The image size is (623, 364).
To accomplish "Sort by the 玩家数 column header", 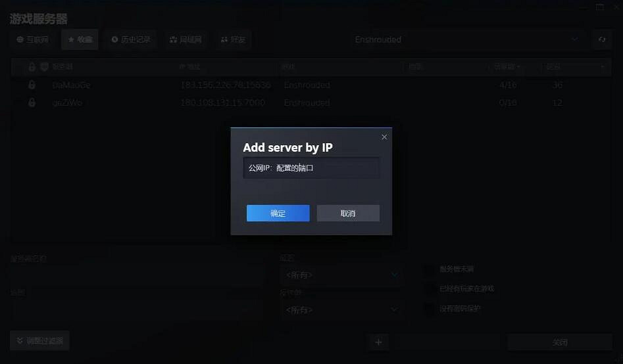I will pos(507,66).
